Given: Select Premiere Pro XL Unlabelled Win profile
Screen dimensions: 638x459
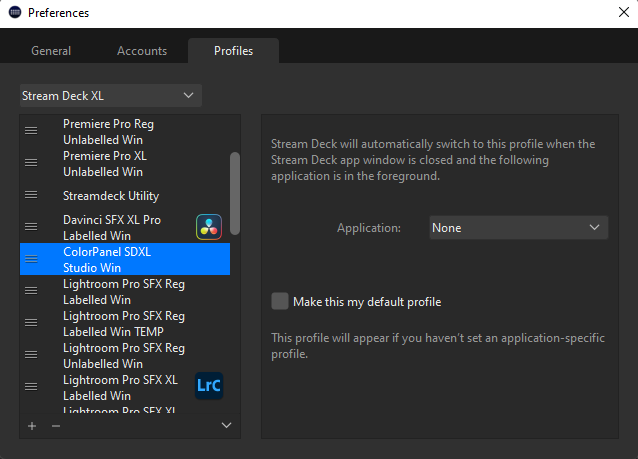Looking at the screenshot, I should click(125, 164).
